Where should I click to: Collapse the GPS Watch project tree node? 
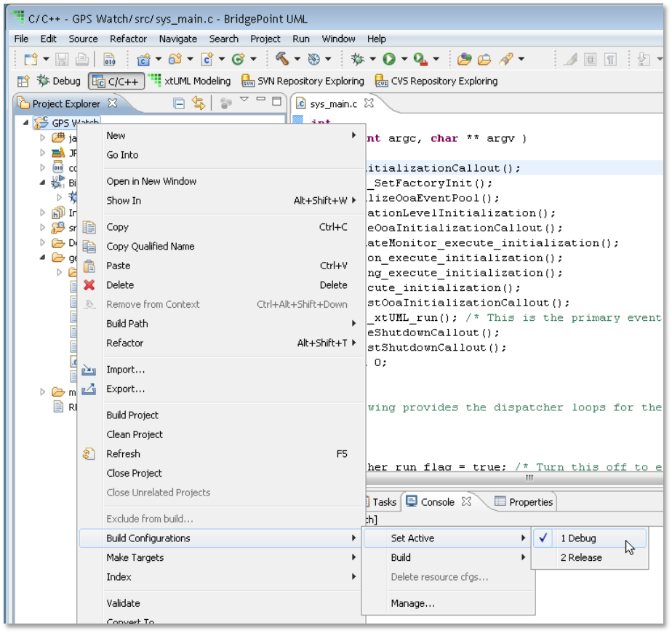point(27,122)
